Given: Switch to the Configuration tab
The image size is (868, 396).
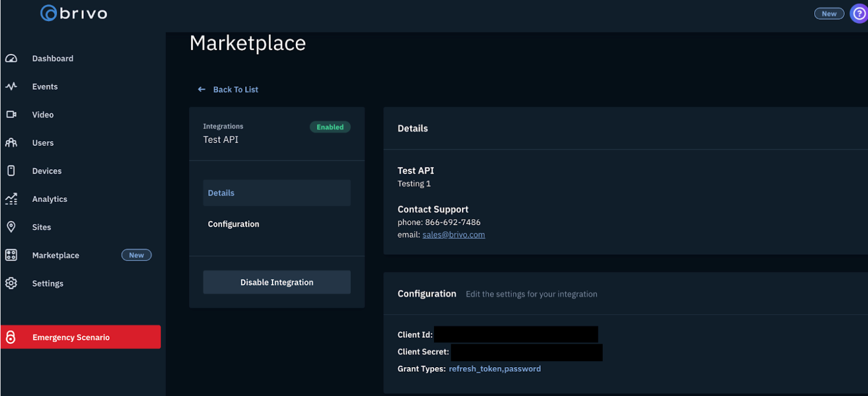Looking at the screenshot, I should tap(234, 224).
